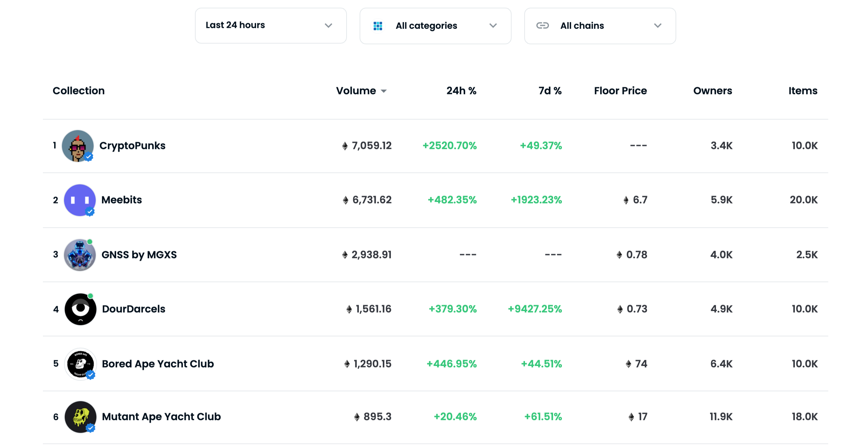This screenshot has width=868, height=447.
Task: Open the GNSS by MGXS collection name
Action: [139, 255]
